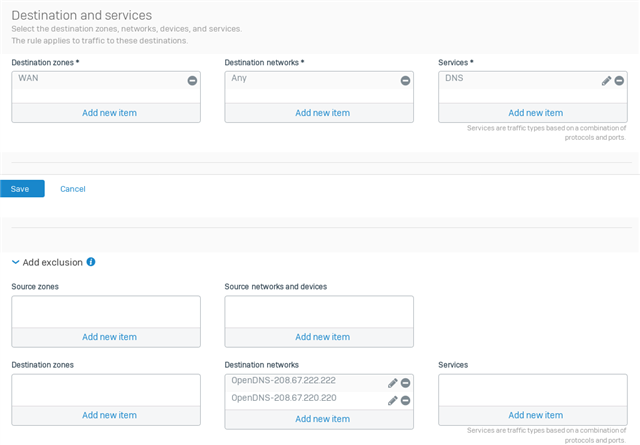Collapse the Add exclusion section

tap(16, 262)
